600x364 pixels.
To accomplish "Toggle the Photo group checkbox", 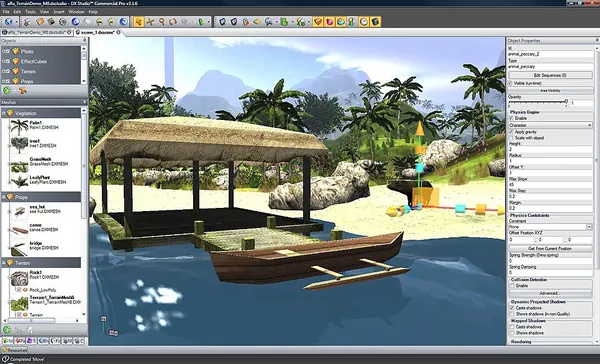I will coord(8,51).
